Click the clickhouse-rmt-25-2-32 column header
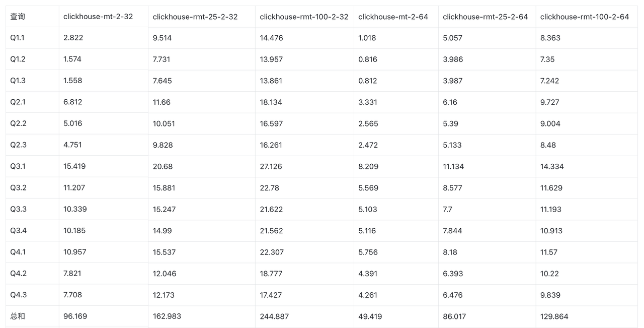The height and width of the screenshot is (328, 644). click(195, 17)
